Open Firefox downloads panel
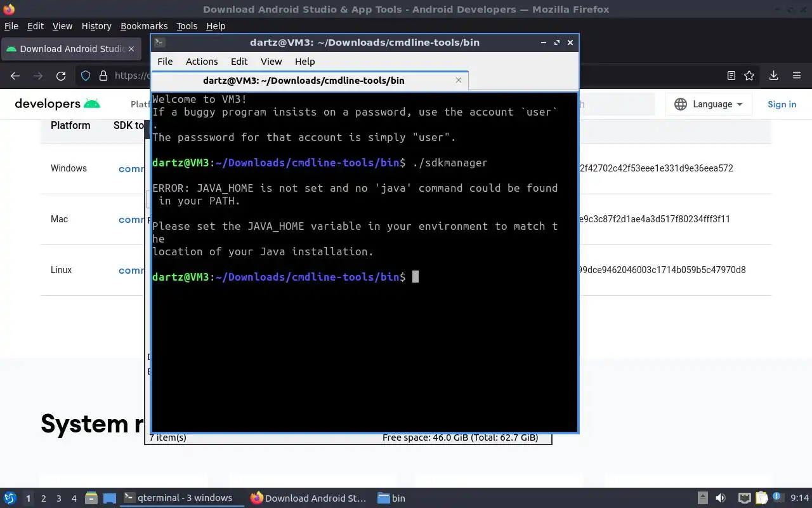 773,76
